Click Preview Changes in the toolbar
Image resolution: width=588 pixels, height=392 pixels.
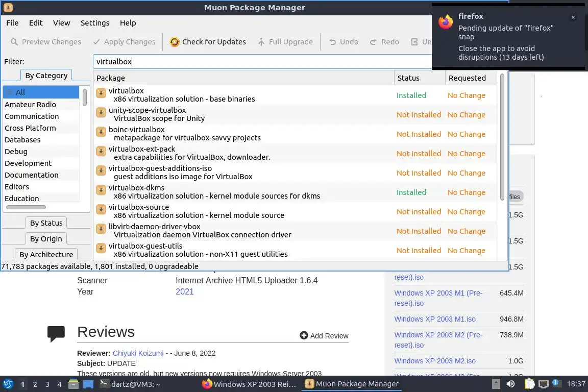tap(45, 42)
